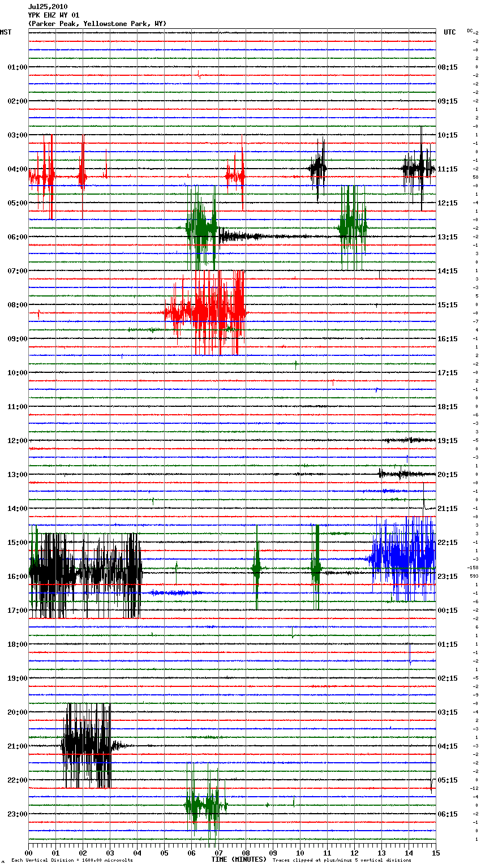Click the station code 'YPK EHZ WY 01'
Screen dimensions: 481x868
click(54, 15)
